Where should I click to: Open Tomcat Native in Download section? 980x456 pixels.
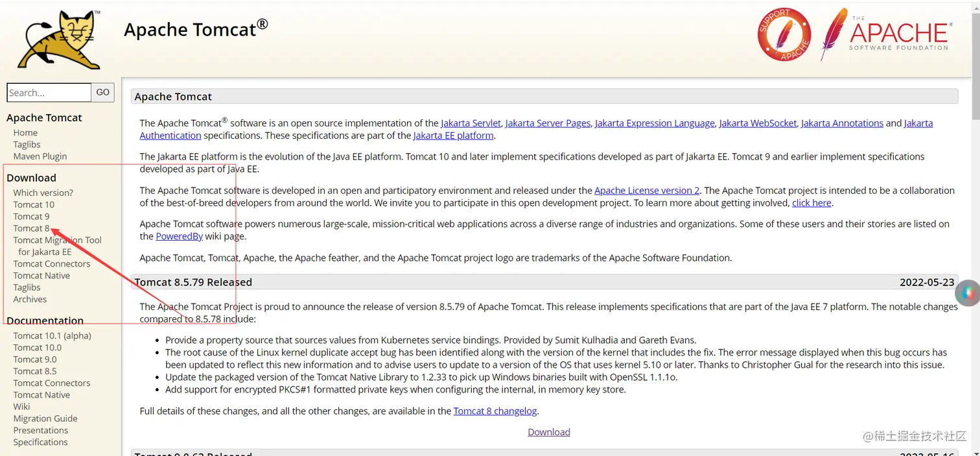pyautogui.click(x=41, y=276)
